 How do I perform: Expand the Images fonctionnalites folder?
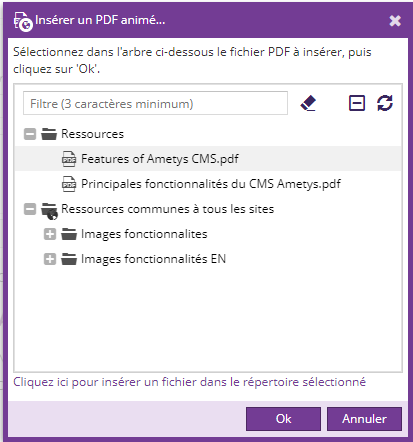coord(50,234)
